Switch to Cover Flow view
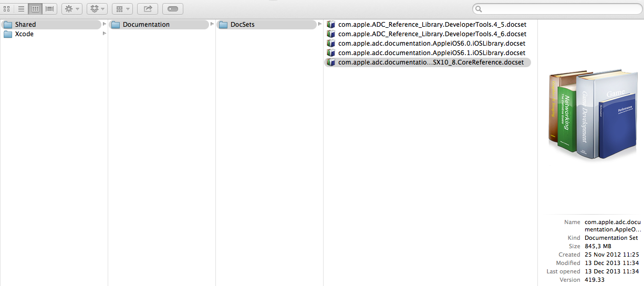The width and height of the screenshot is (644, 286). (50, 9)
